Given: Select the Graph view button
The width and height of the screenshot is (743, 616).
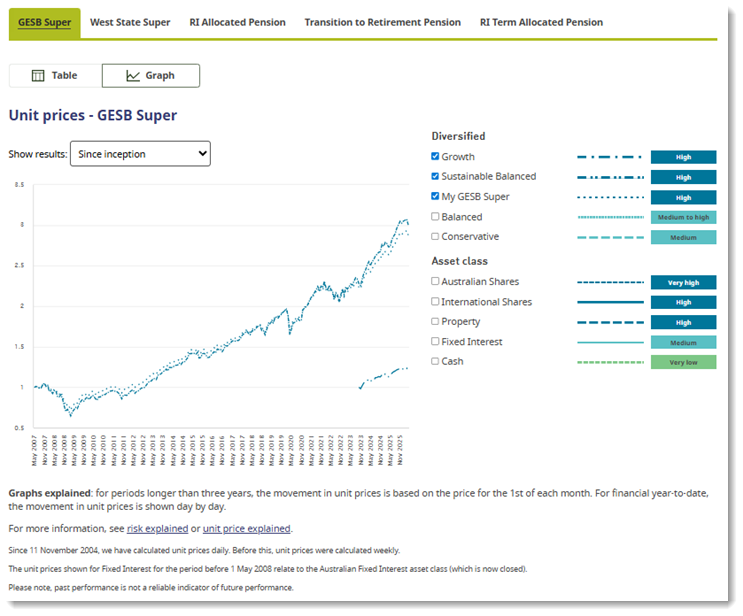Looking at the screenshot, I should coord(151,75).
